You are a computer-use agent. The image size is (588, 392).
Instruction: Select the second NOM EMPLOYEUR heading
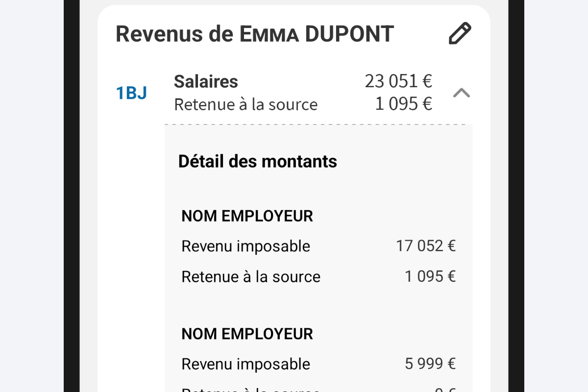click(247, 334)
